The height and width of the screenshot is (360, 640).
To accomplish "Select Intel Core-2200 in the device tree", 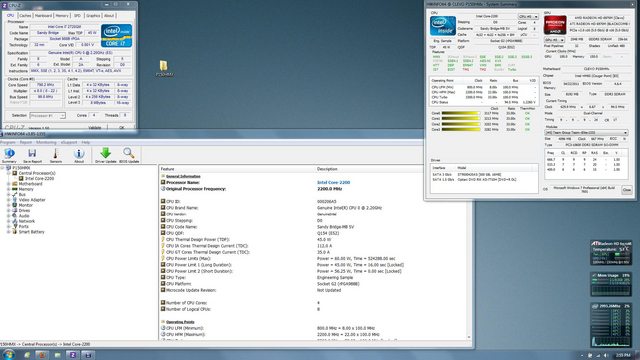I will pos(39,178).
